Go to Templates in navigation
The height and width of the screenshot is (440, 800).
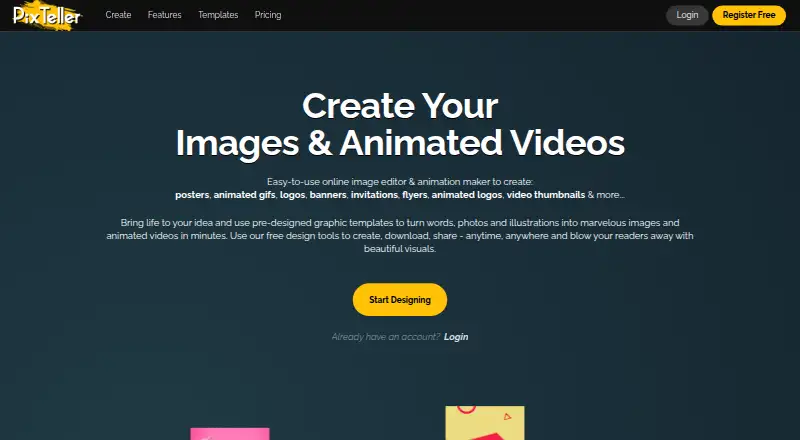(x=218, y=15)
